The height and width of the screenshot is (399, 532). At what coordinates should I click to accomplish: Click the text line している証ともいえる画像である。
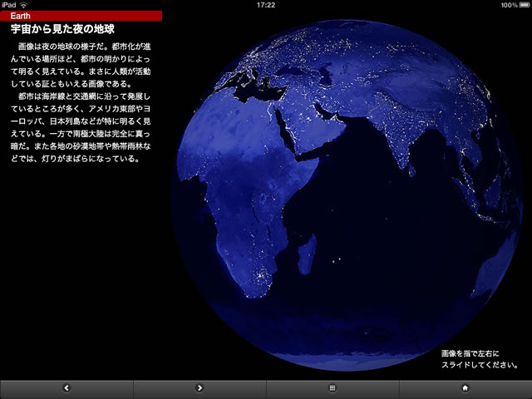tap(71, 84)
